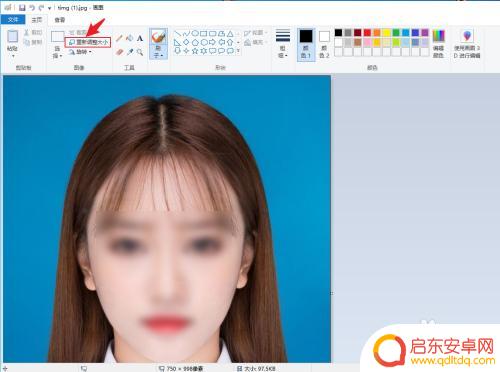Viewport: 500px width, 372px height.
Task: Pick the red color in the palette
Action: 367,32
